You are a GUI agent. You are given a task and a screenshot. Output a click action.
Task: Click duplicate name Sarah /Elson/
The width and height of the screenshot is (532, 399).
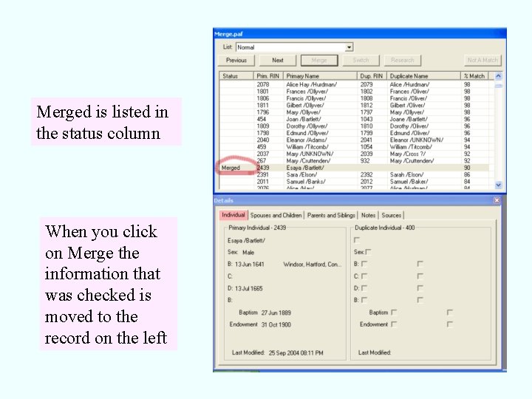tap(406, 174)
